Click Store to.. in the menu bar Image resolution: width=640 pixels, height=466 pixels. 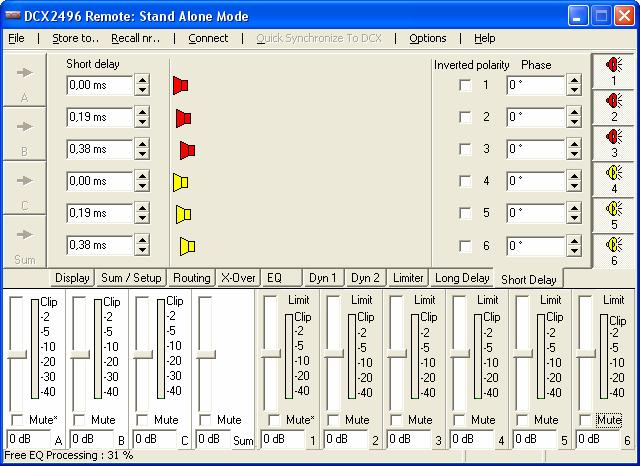tap(75, 38)
